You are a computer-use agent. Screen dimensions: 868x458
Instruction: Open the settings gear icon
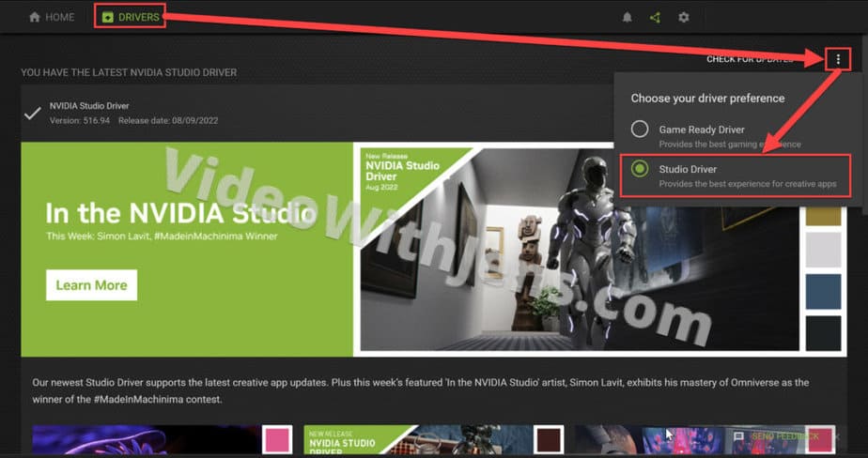point(684,18)
